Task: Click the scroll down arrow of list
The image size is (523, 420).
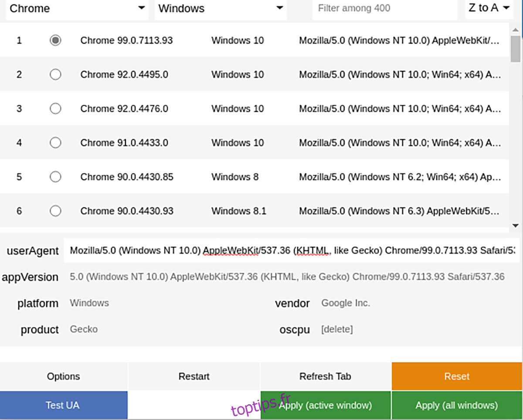Action: tap(515, 225)
